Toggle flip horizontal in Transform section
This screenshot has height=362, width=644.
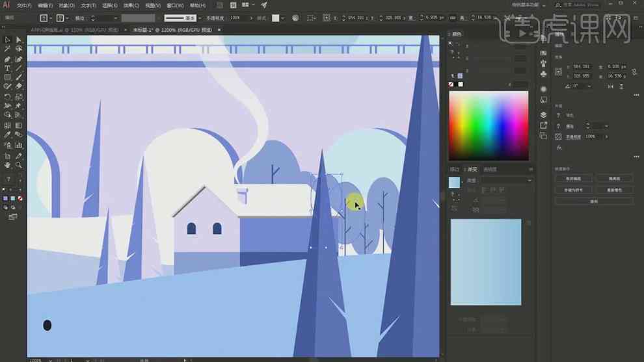click(611, 86)
